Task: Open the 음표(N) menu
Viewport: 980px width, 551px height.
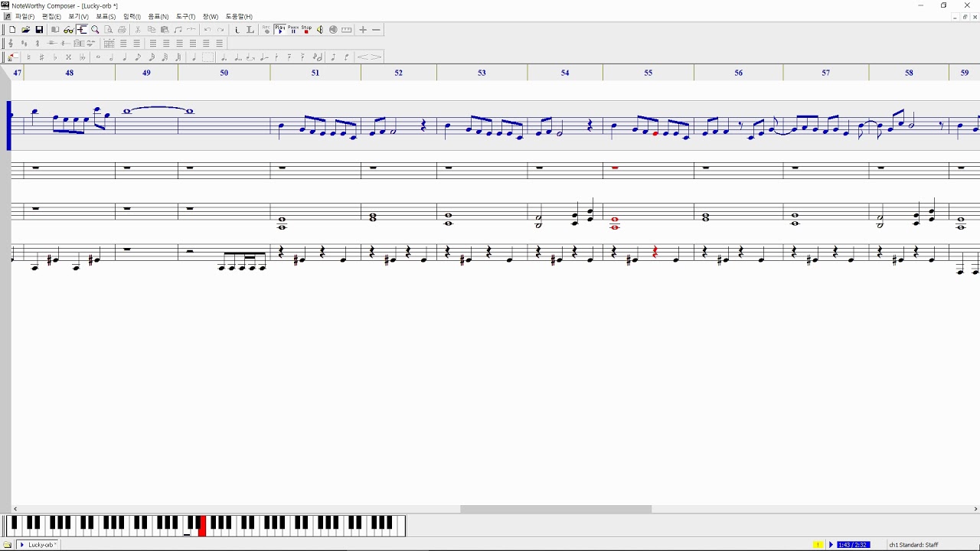Action: 158,16
